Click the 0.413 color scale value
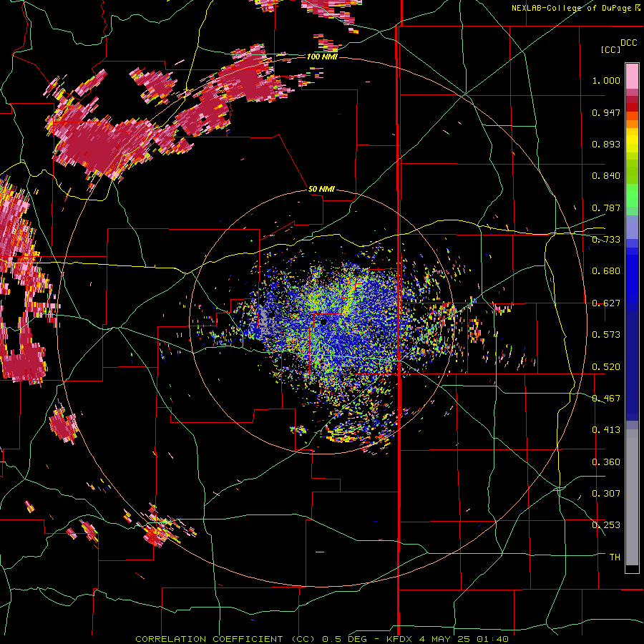 606,430
